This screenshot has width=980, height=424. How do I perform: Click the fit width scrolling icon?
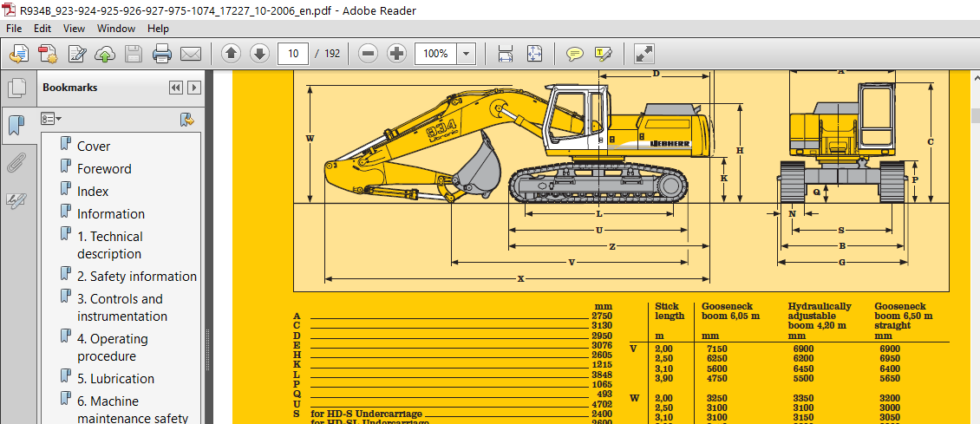pos(505,54)
